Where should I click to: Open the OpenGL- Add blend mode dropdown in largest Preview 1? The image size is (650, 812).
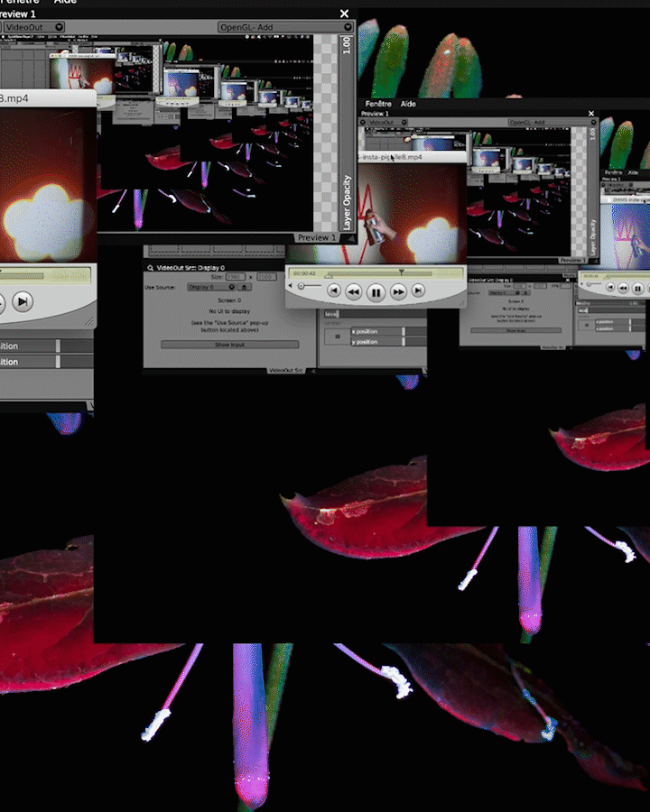(284, 27)
